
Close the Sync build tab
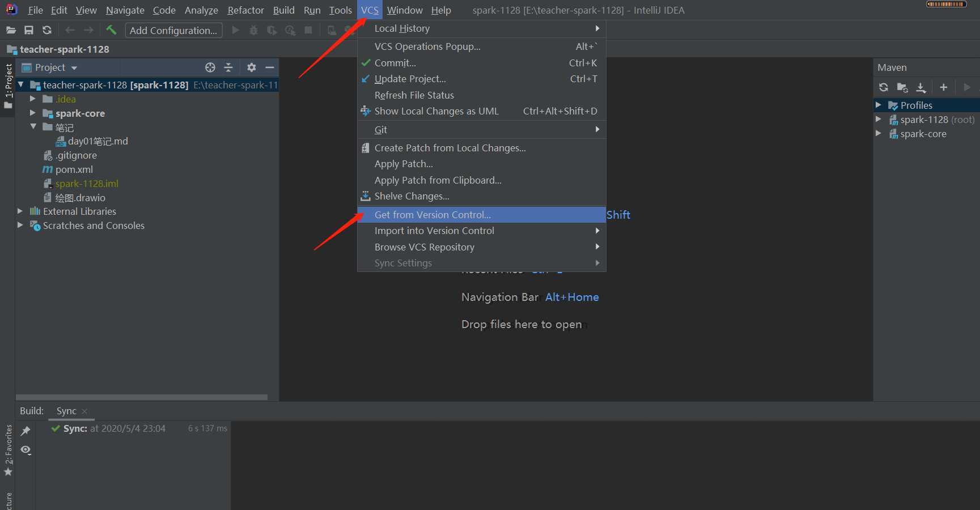point(84,411)
